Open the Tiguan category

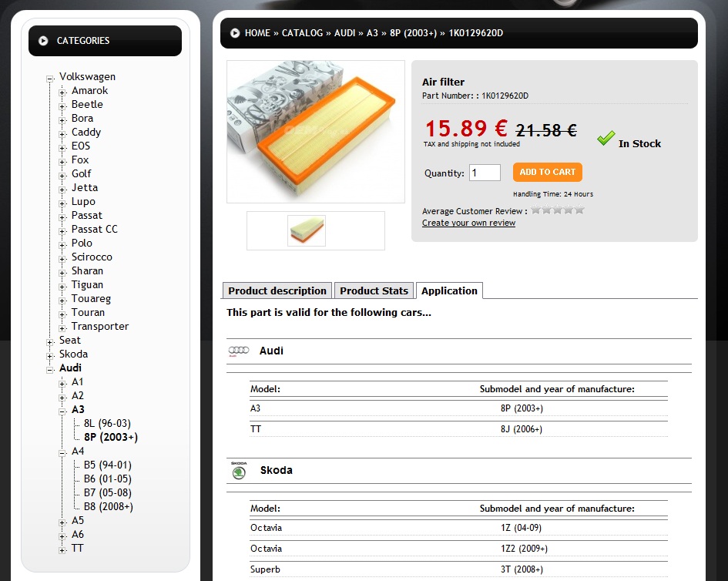87,284
